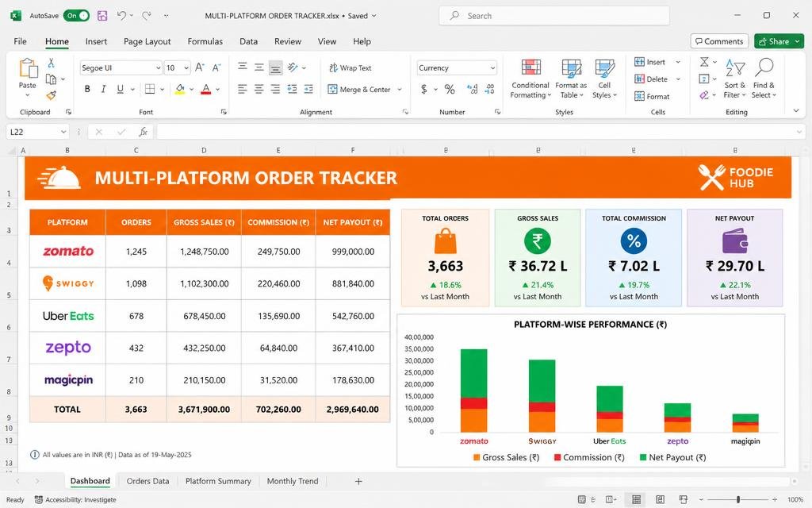Screen dimensions: 812x508
Task: Click the Copy icon
Action: (51, 79)
